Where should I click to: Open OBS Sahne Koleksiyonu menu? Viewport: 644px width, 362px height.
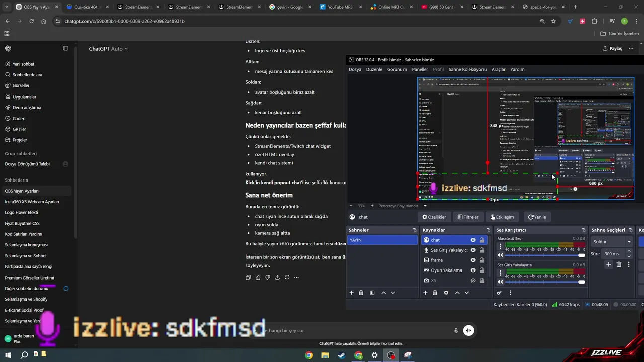click(x=467, y=69)
